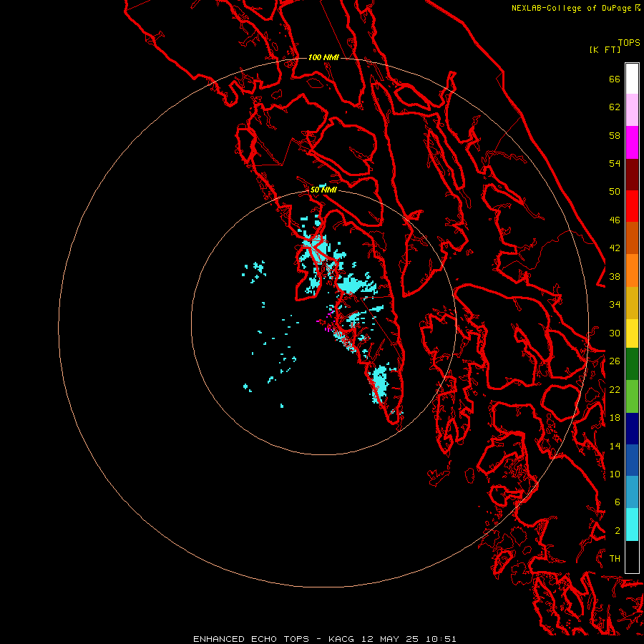
Task: Click the magenta high echo top pixels
Action: (x=326, y=321)
